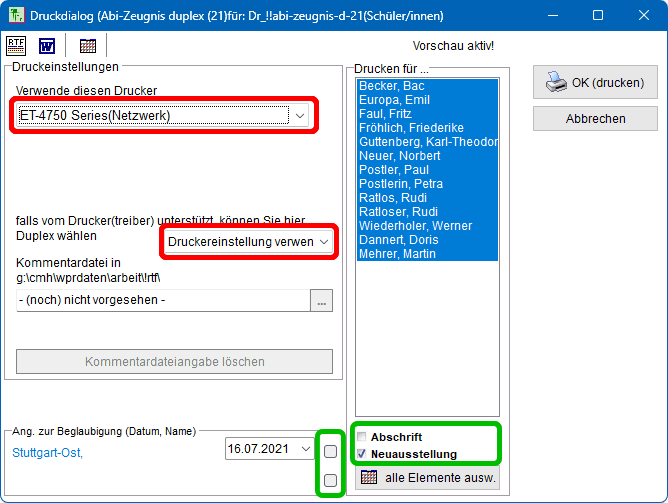
Task: Click the app icon in title bar
Action: tap(16, 16)
